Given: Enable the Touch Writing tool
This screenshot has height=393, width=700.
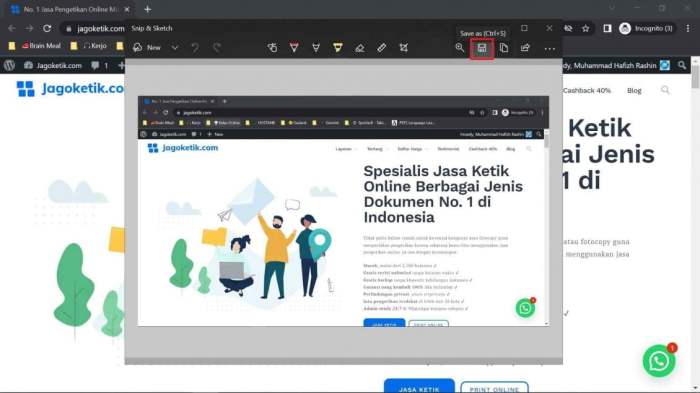Looking at the screenshot, I should click(272, 47).
